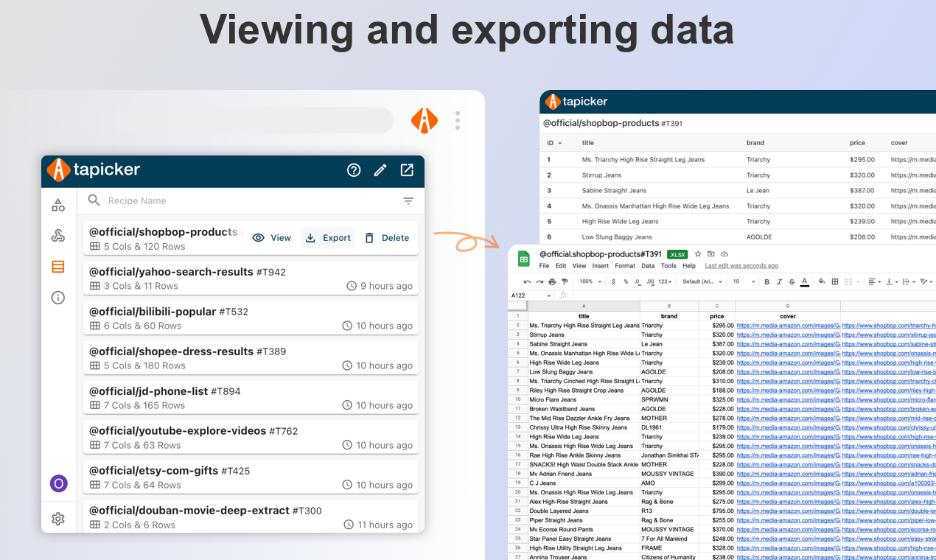Viewport: 936px width, 560px height.
Task: Open the font size 10 dropdown
Action: click(744, 281)
